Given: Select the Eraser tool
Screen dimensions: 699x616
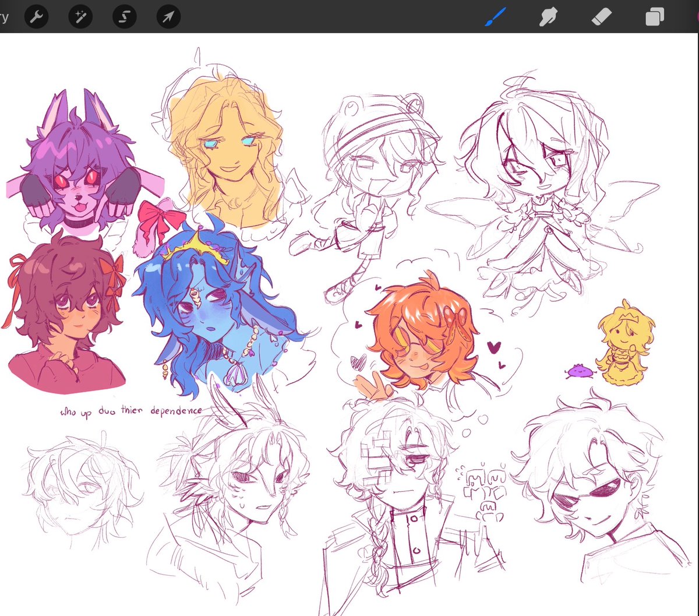Looking at the screenshot, I should (x=601, y=17).
